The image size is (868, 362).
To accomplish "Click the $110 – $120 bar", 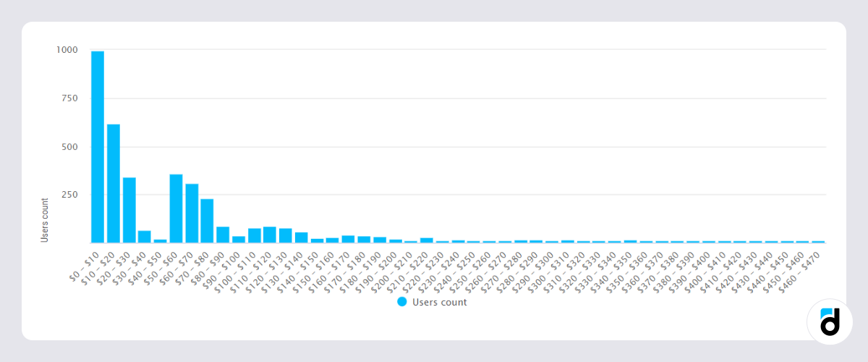I will (x=270, y=235).
